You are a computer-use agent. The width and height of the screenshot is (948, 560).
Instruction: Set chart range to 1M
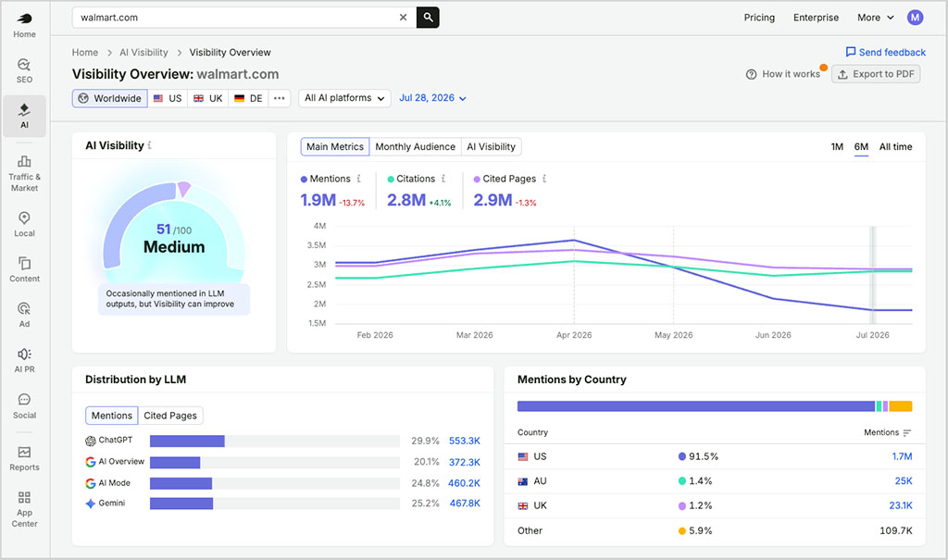point(837,146)
